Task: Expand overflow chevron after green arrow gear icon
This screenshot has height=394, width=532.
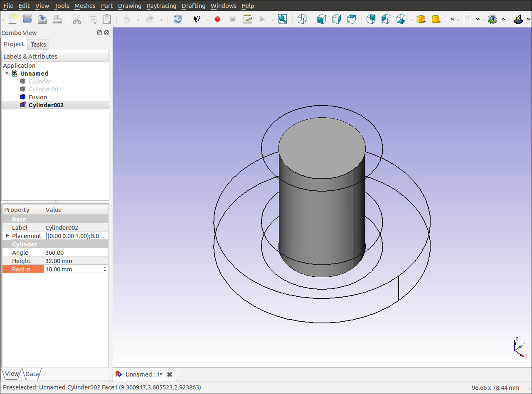Action: (503, 19)
